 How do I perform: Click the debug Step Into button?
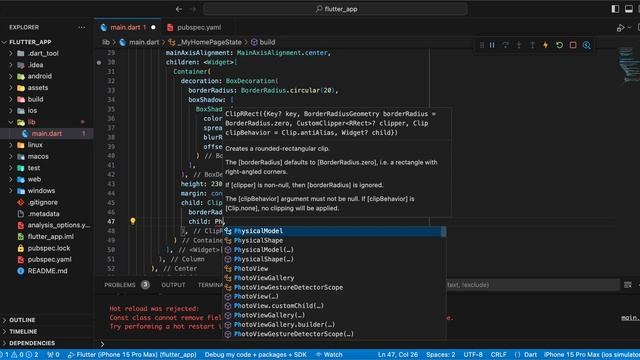click(519, 45)
